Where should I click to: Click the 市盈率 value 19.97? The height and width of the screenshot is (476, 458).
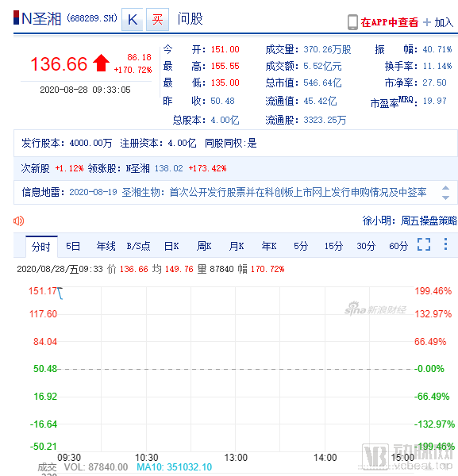pyautogui.click(x=435, y=101)
